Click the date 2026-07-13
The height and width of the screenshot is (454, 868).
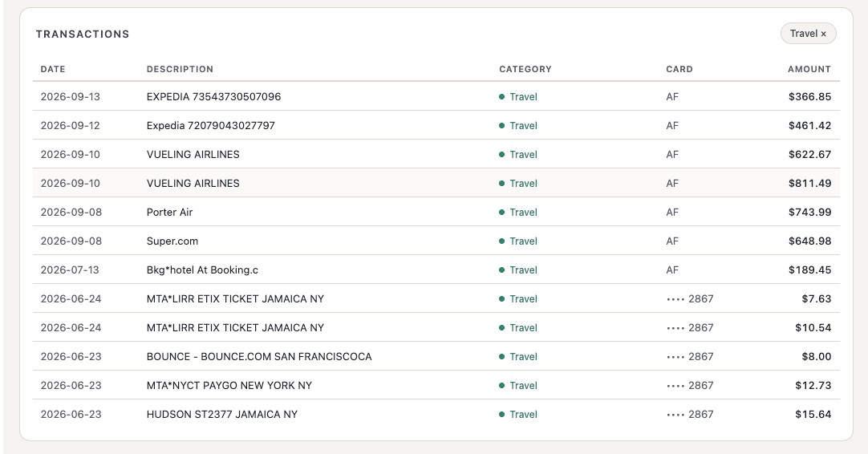[x=70, y=270]
